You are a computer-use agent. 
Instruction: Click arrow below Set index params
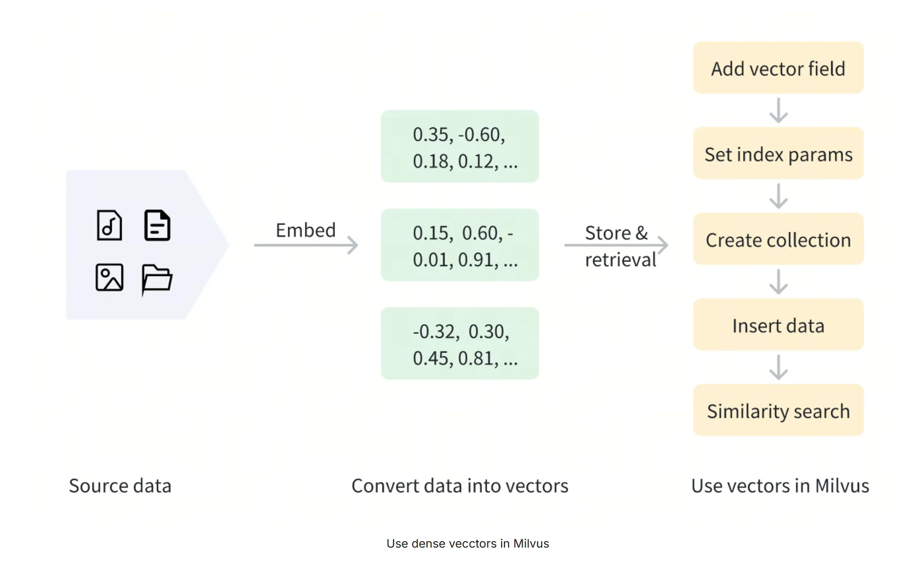(x=778, y=196)
